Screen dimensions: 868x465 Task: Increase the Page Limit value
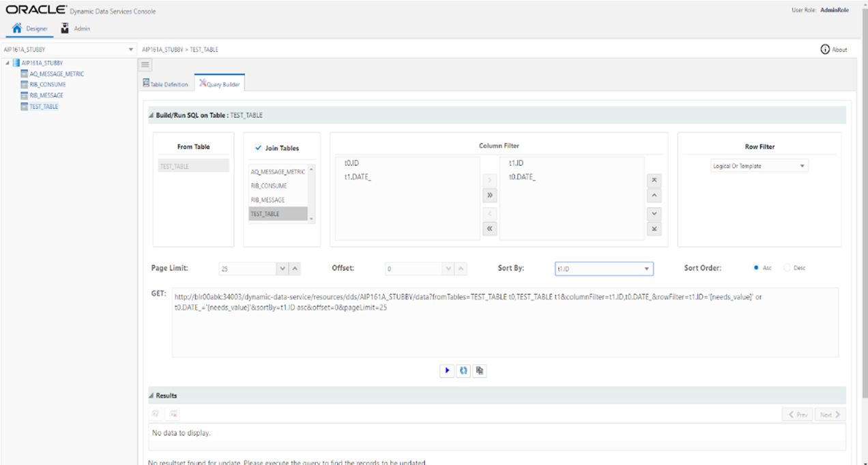pos(295,269)
